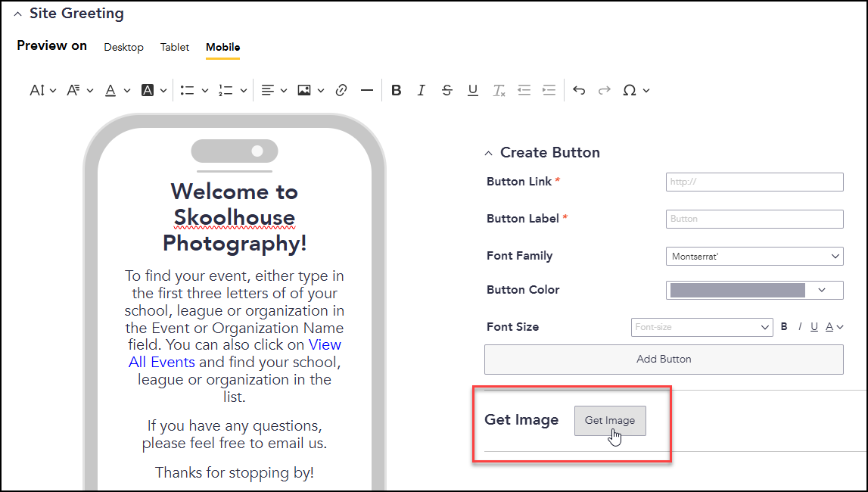Viewport: 868px width, 492px height.
Task: Expand the font size tool dropdown arrow
Action: (53, 91)
